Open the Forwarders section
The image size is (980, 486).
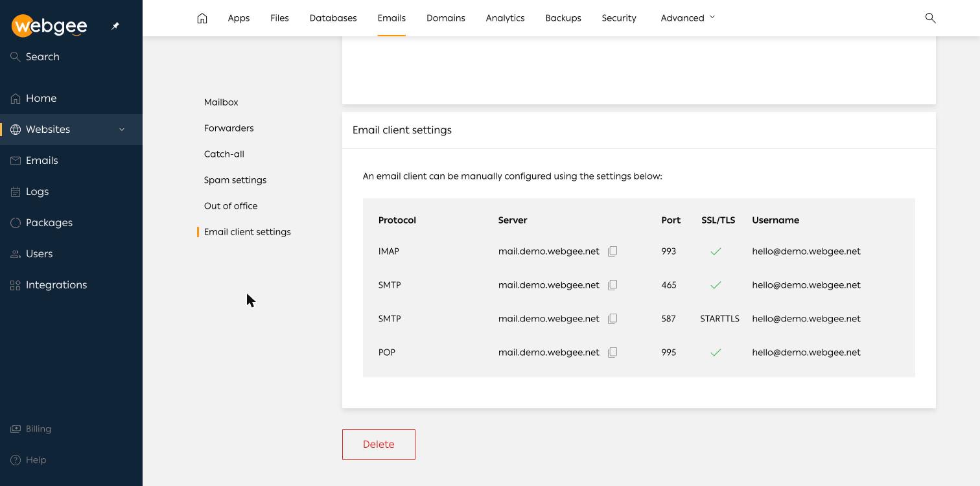click(x=229, y=128)
